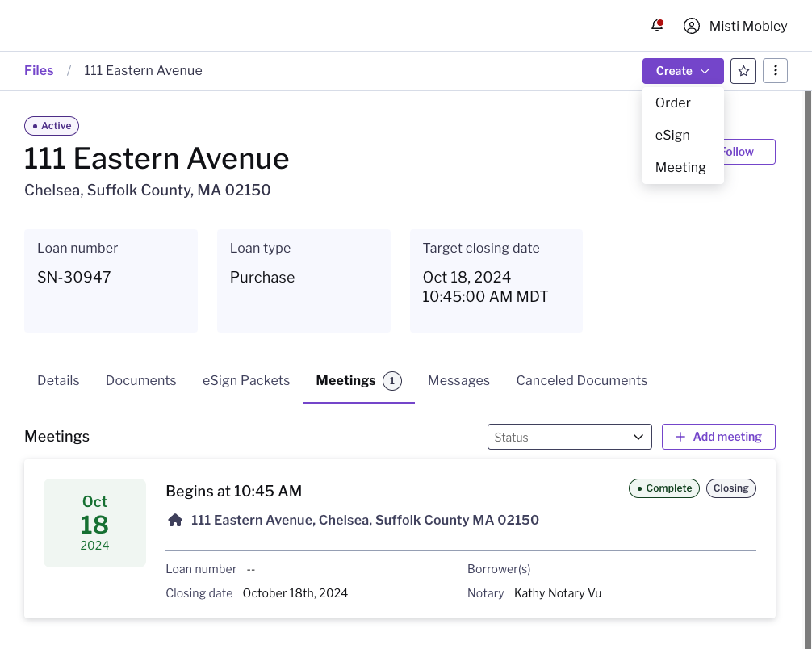
Task: Choose eSign from the Create menu
Action: tap(683, 135)
